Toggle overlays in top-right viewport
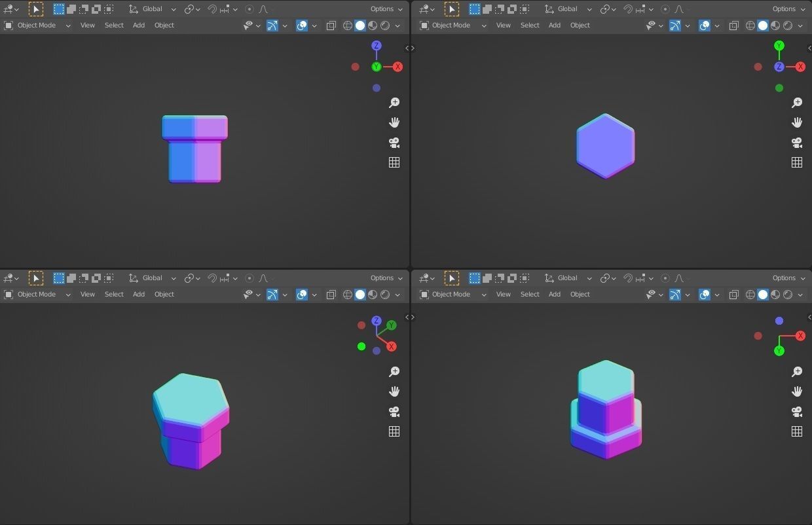 pos(705,26)
